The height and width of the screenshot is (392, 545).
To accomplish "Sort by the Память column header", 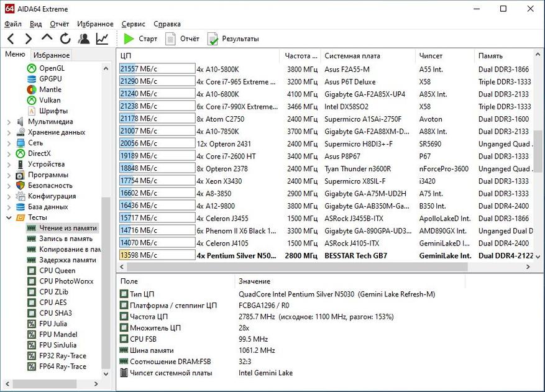I will pos(504,56).
